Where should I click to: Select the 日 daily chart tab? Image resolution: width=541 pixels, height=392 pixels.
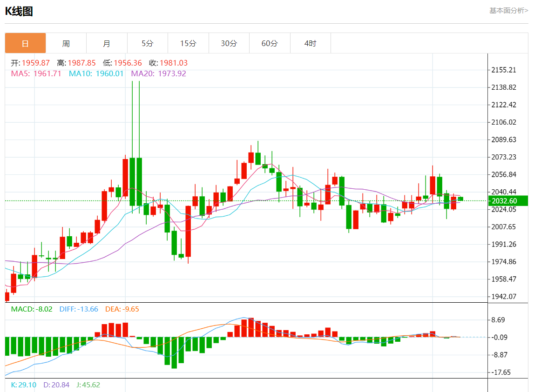click(25, 43)
